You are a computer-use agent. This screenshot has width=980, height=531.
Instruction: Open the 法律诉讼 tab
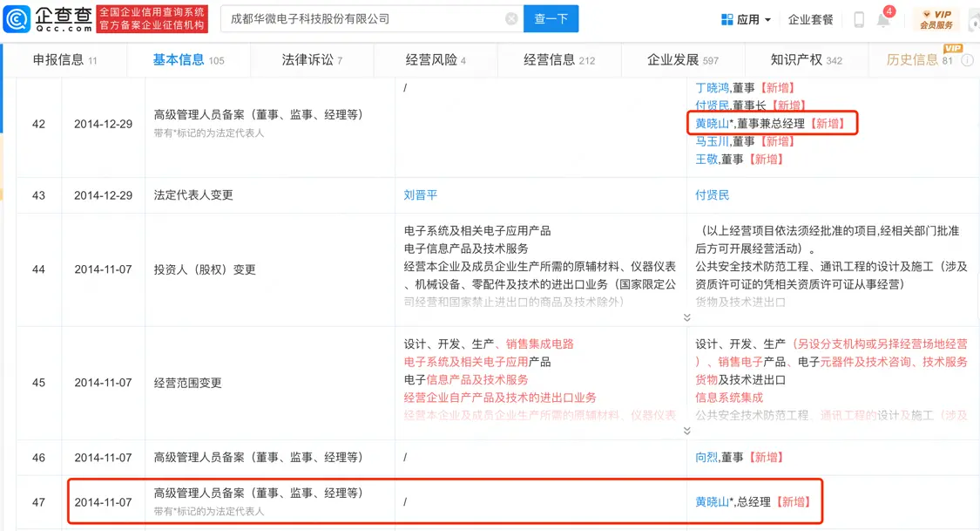[x=312, y=60]
